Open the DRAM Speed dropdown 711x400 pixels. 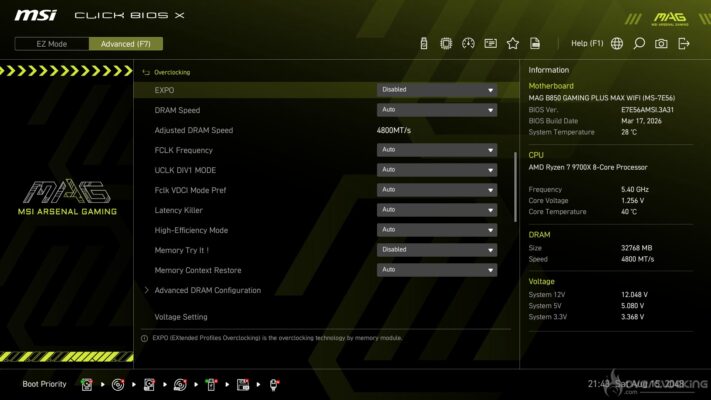click(x=437, y=110)
